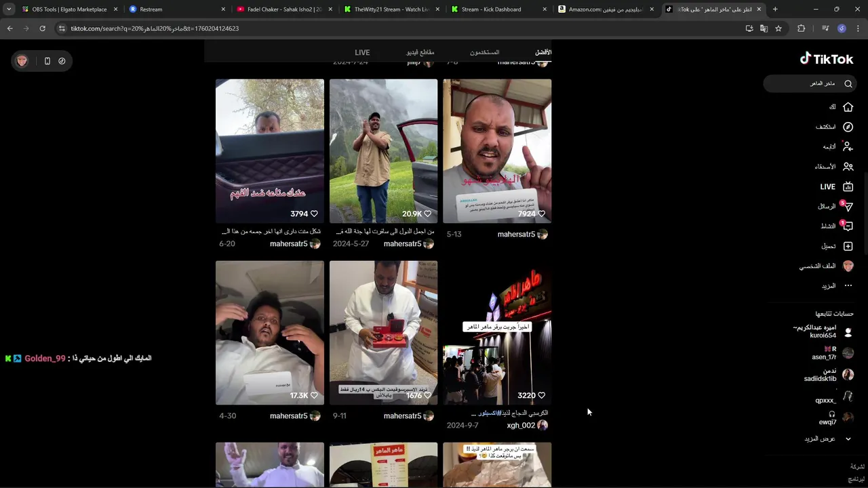Open followed account sadiidsk1ib
This screenshot has height=488, width=868.
[x=829, y=375]
